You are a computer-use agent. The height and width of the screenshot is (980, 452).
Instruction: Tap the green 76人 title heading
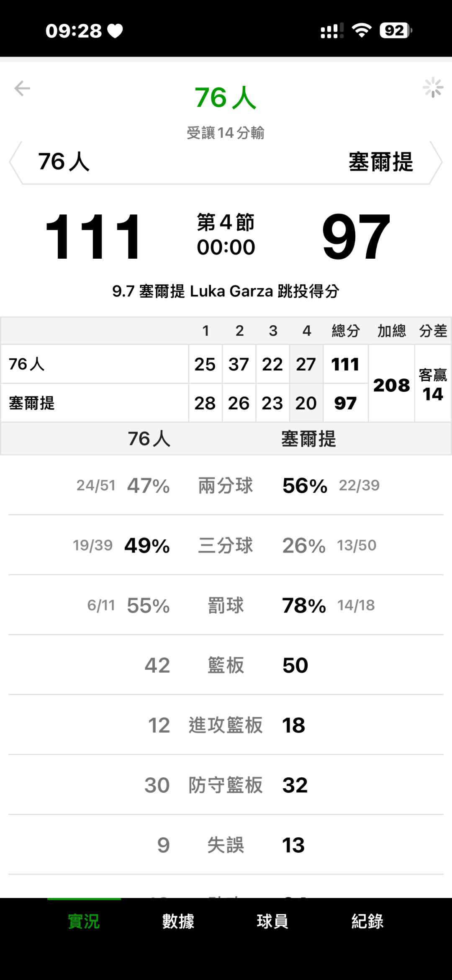(226, 98)
